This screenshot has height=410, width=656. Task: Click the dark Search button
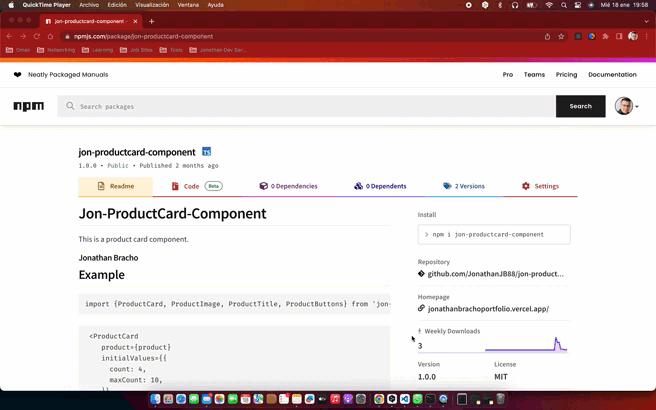581,106
